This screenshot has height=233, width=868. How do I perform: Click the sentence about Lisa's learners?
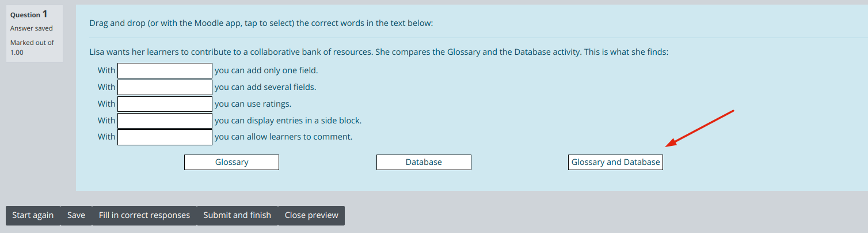click(379, 51)
